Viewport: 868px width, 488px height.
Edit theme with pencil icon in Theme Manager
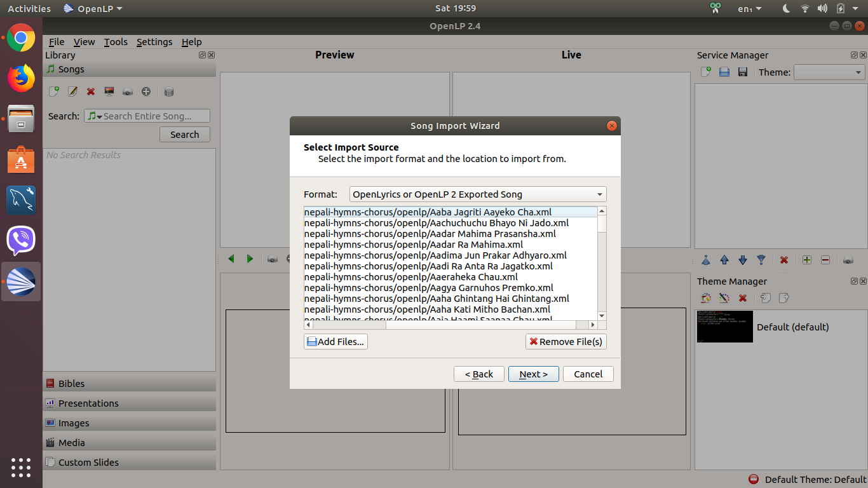(724, 297)
